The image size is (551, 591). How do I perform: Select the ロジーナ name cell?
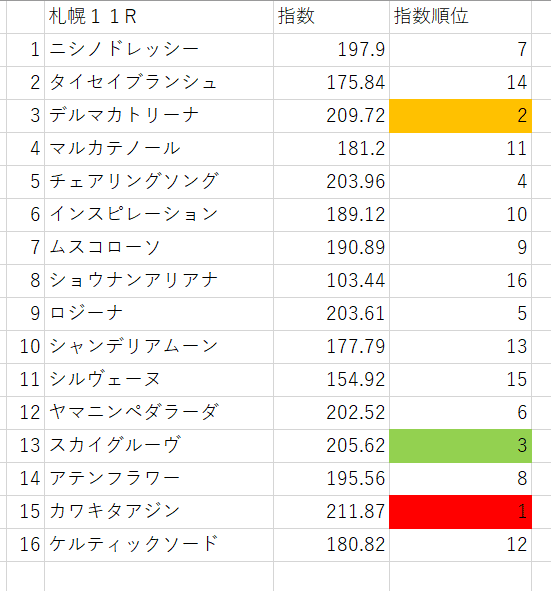[x=159, y=314]
